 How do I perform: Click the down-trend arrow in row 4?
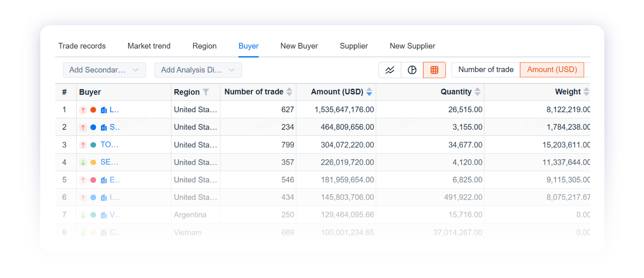pos(83,162)
